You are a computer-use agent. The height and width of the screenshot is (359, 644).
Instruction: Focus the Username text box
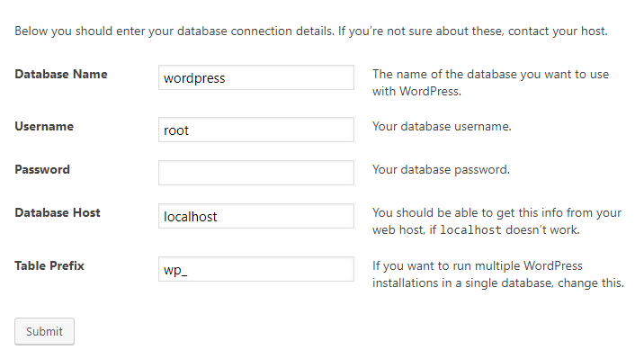pos(256,130)
